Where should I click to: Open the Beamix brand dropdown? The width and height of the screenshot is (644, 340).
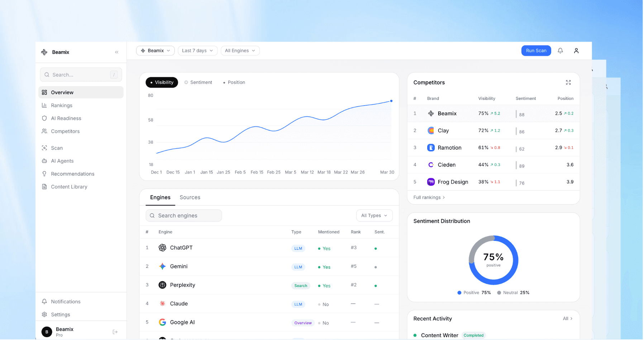(x=156, y=51)
